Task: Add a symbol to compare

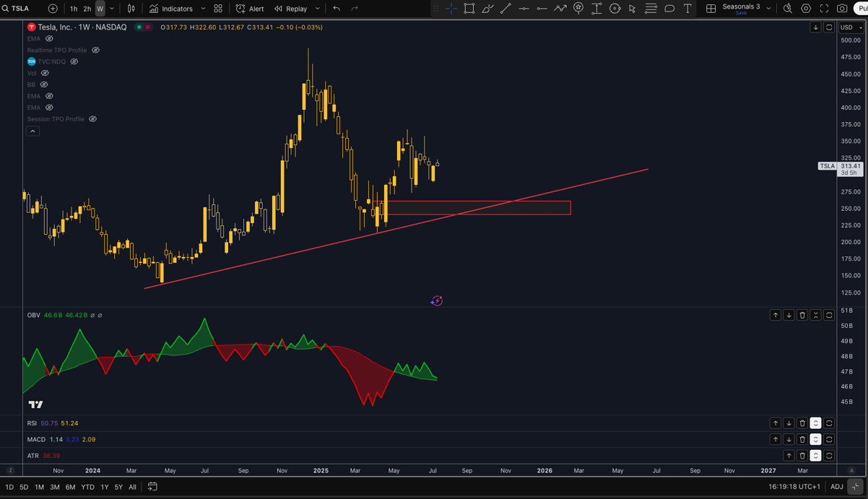Action: (53, 9)
